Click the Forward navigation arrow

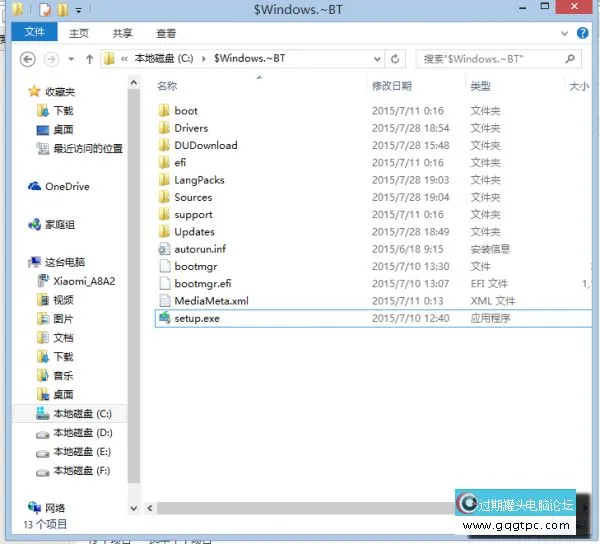pyautogui.click(x=51, y=59)
